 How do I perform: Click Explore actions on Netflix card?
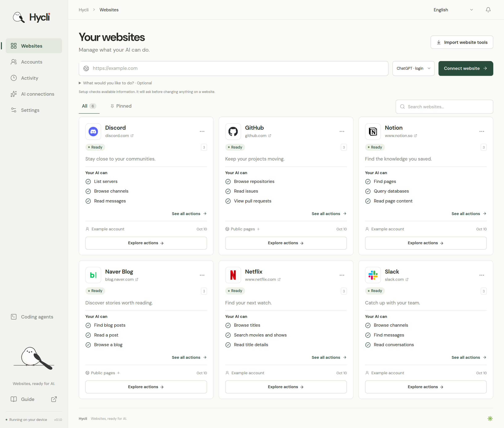[286, 387]
